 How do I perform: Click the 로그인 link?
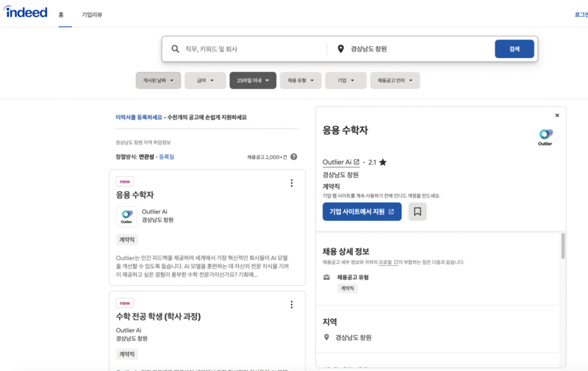581,15
